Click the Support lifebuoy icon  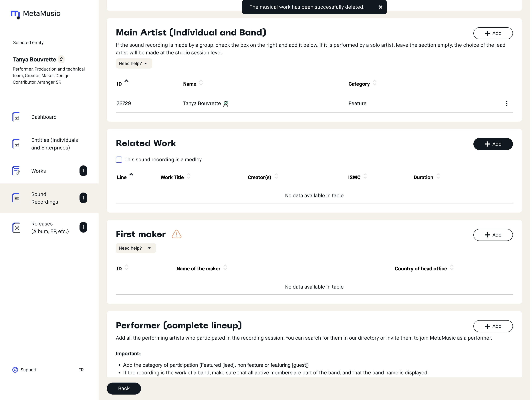pyautogui.click(x=15, y=370)
